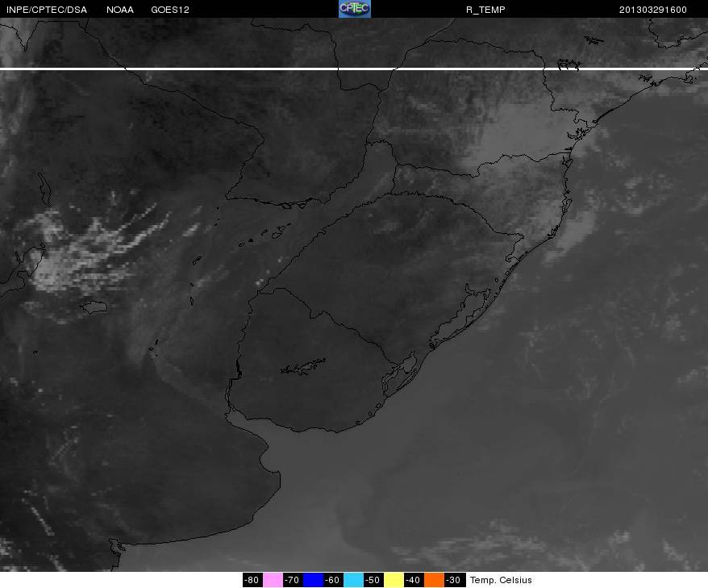Click the Temp. Celsius legend label
Image resolution: width=708 pixels, height=588 pixels.
coord(501,580)
